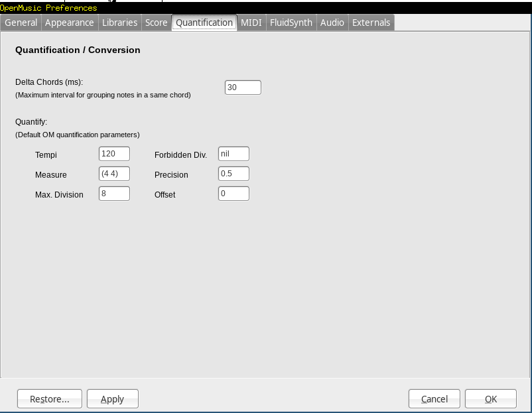
Task: Click the Measure field showing (4 4)
Action: tap(114, 174)
